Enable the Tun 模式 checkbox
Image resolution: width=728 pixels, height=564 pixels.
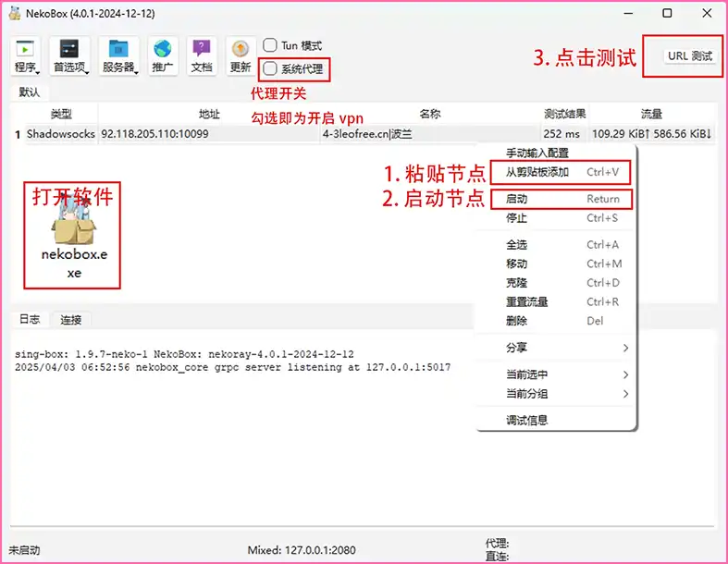pos(270,45)
